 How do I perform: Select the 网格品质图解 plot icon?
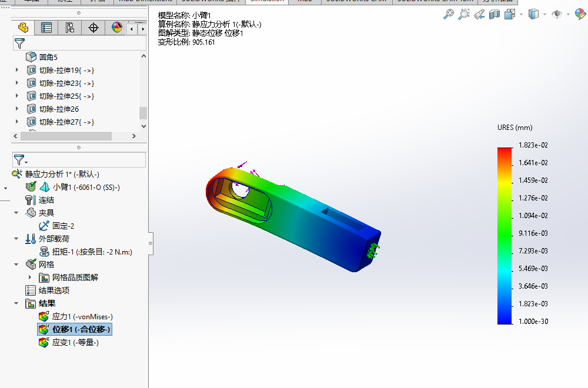click(x=44, y=278)
